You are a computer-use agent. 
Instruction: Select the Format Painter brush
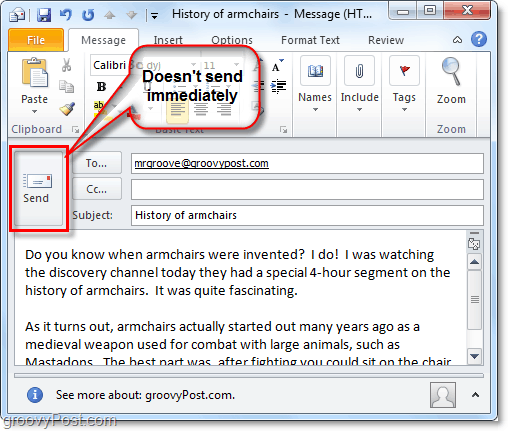(x=67, y=109)
